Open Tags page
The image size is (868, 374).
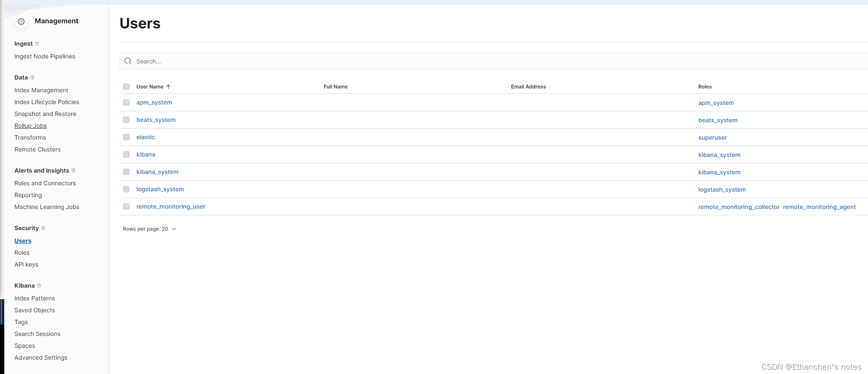[x=21, y=322]
